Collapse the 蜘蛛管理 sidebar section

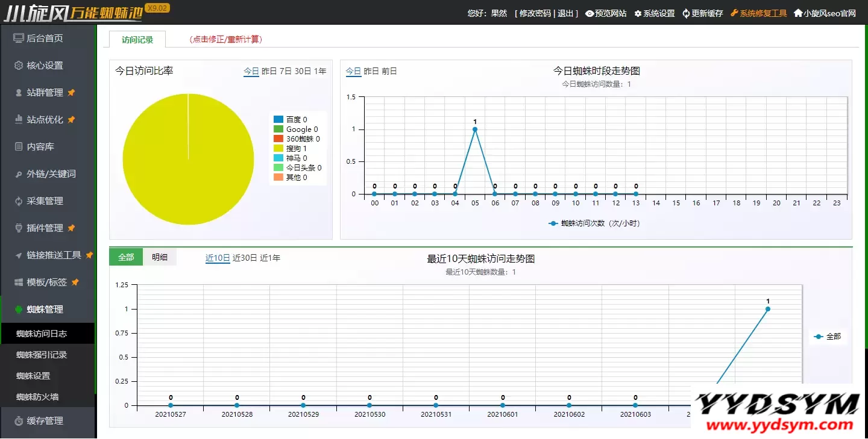(45, 310)
